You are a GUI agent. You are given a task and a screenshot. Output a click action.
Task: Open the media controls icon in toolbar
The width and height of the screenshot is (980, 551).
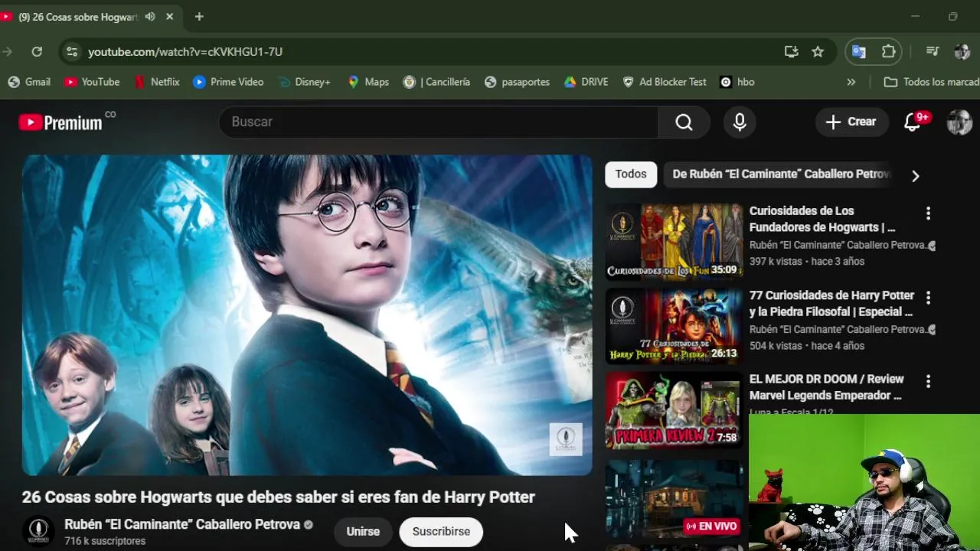click(x=933, y=52)
